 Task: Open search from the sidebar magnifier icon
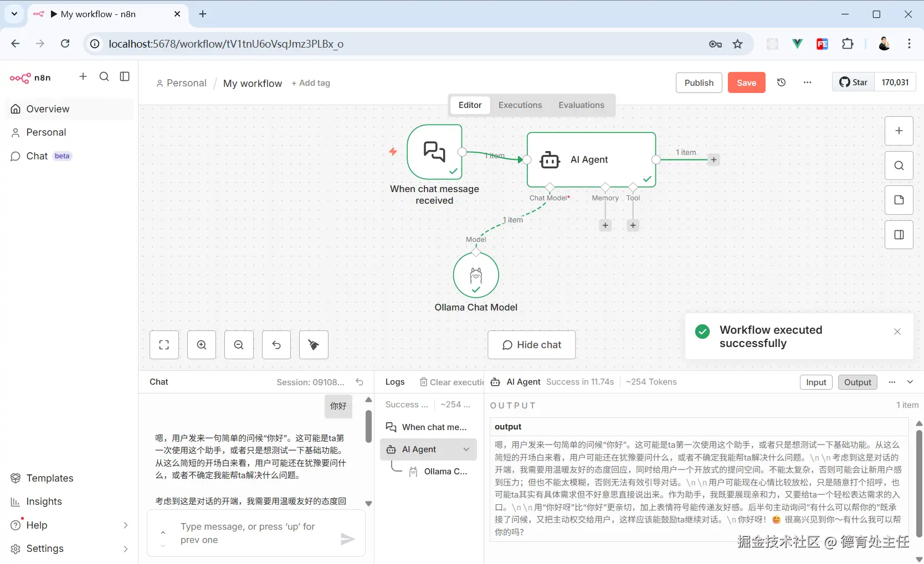tap(104, 76)
